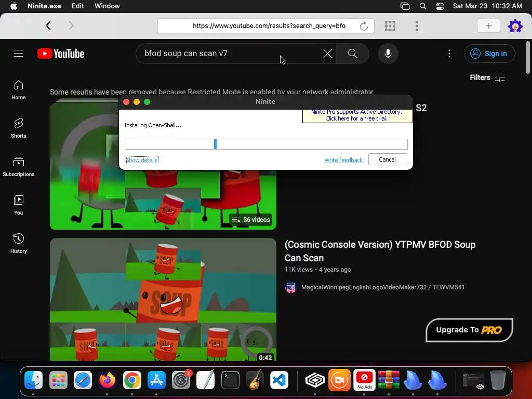
Task: Click the YouTube search magnifier button
Action: point(353,54)
